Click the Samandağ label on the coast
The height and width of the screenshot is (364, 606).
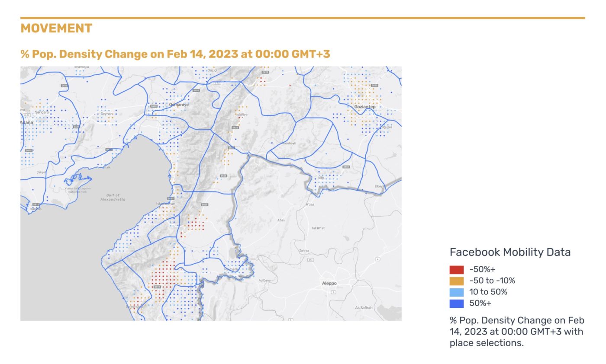[x=134, y=307]
